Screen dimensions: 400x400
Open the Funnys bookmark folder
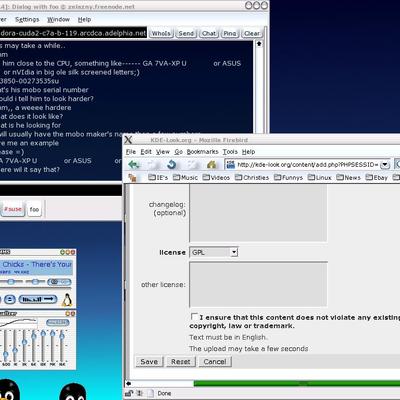[288, 178]
